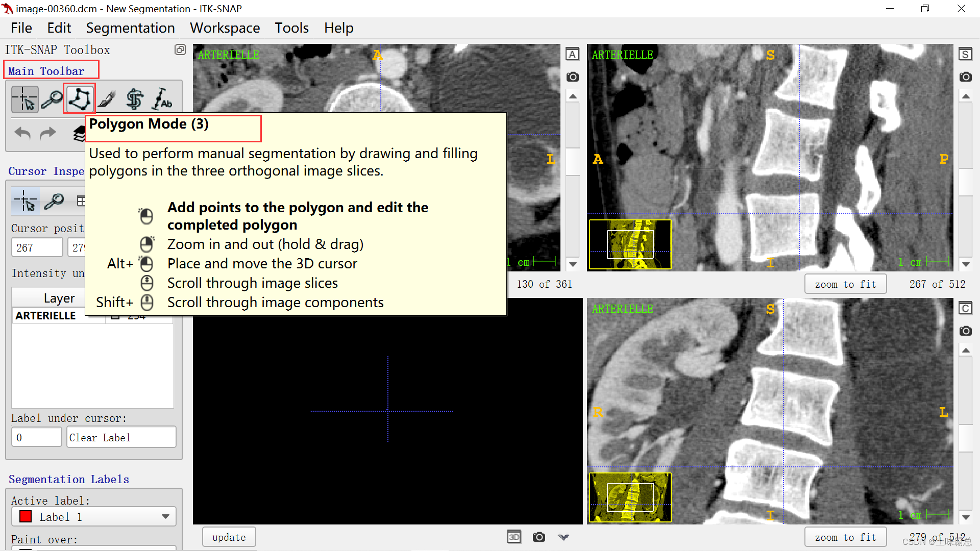Expand the 3D view options chevron

(x=563, y=537)
